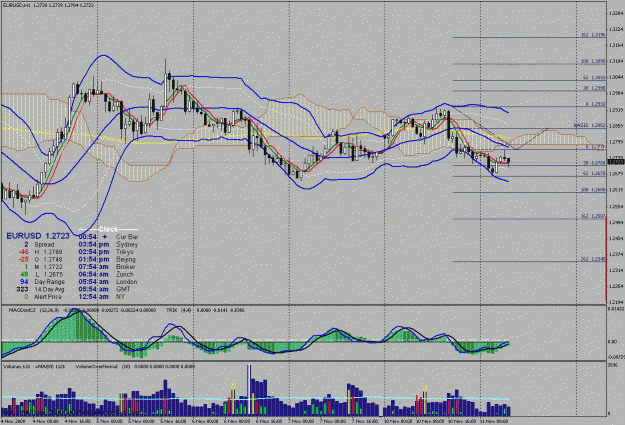Click the Tokyo clock row label
This screenshot has height=425, width=625.
[x=124, y=252]
